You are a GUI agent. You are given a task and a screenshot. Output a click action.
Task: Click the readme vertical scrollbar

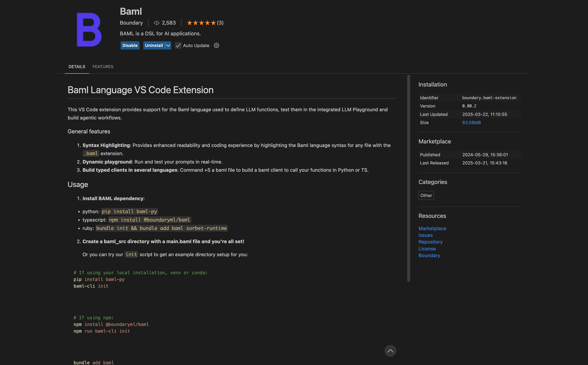(x=408, y=178)
